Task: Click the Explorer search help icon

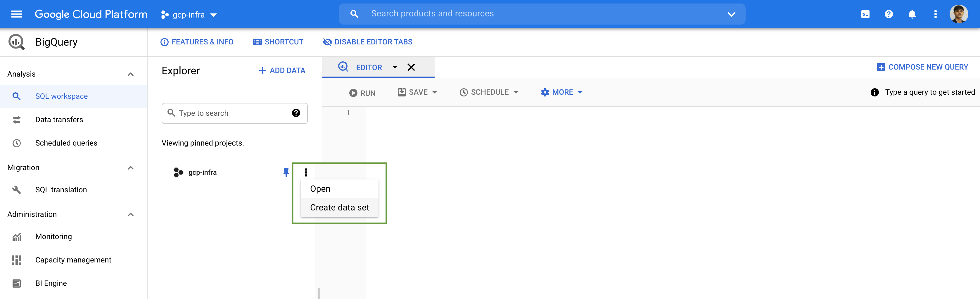Action: [x=295, y=113]
